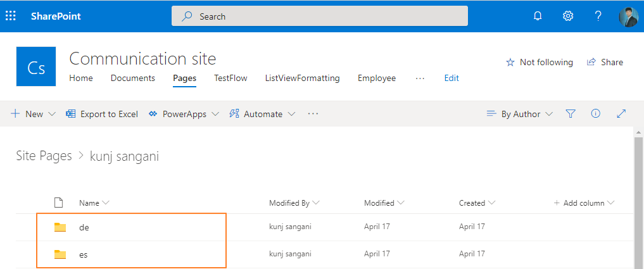
Task: Expand the Automate menu
Action: point(262,114)
